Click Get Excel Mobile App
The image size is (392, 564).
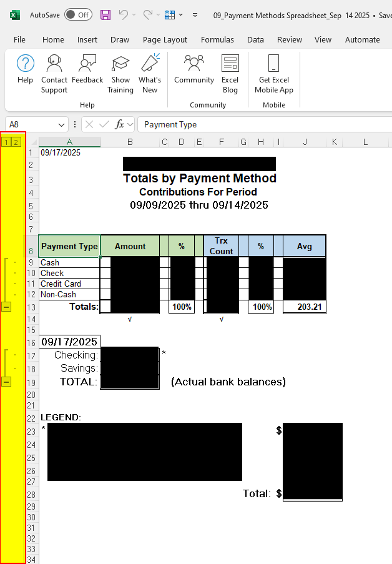click(x=274, y=74)
